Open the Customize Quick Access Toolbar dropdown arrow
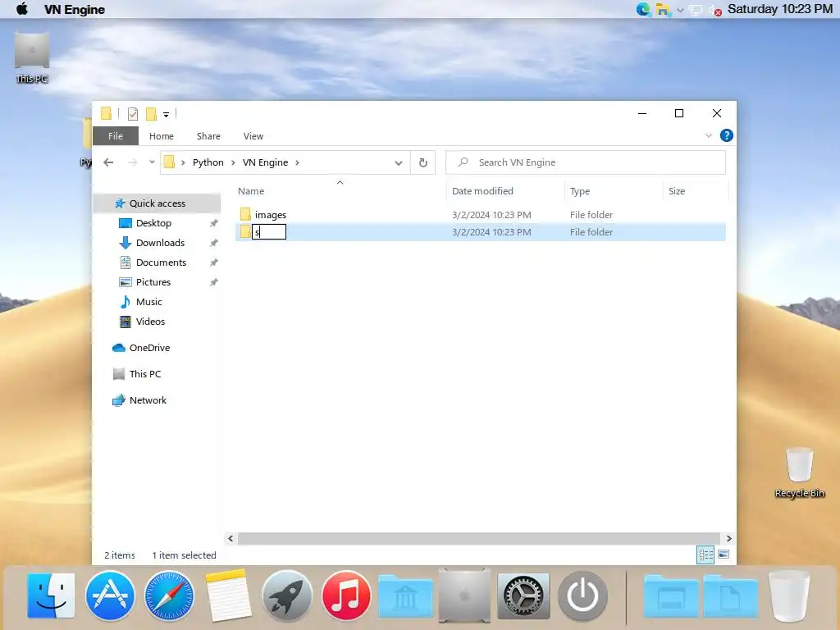This screenshot has height=630, width=840. tap(166, 114)
